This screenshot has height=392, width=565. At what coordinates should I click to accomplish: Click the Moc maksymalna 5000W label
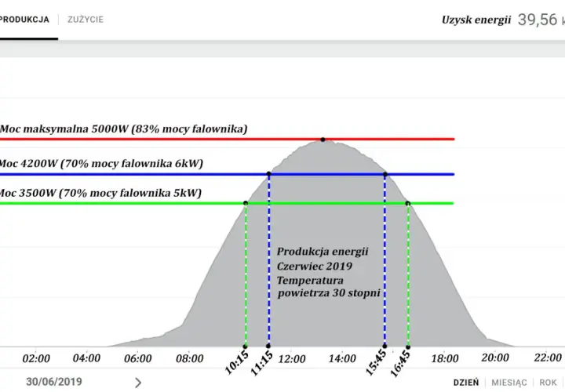[x=124, y=129]
